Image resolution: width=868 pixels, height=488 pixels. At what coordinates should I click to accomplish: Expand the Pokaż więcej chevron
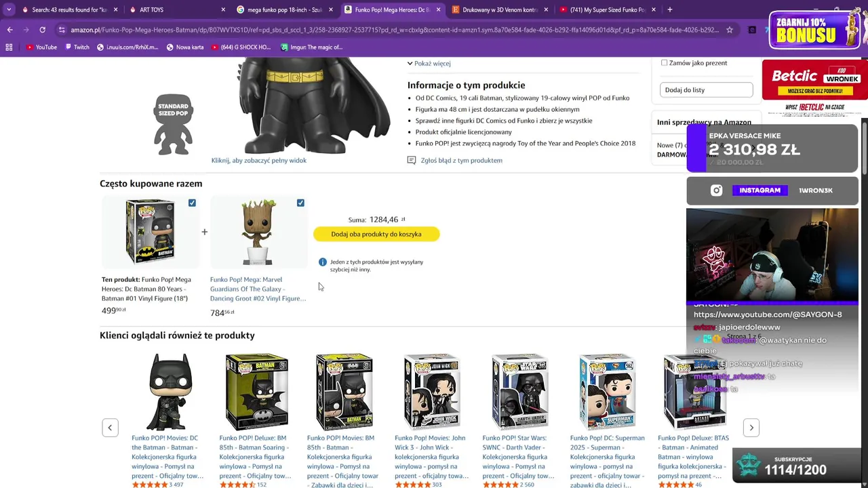410,63
